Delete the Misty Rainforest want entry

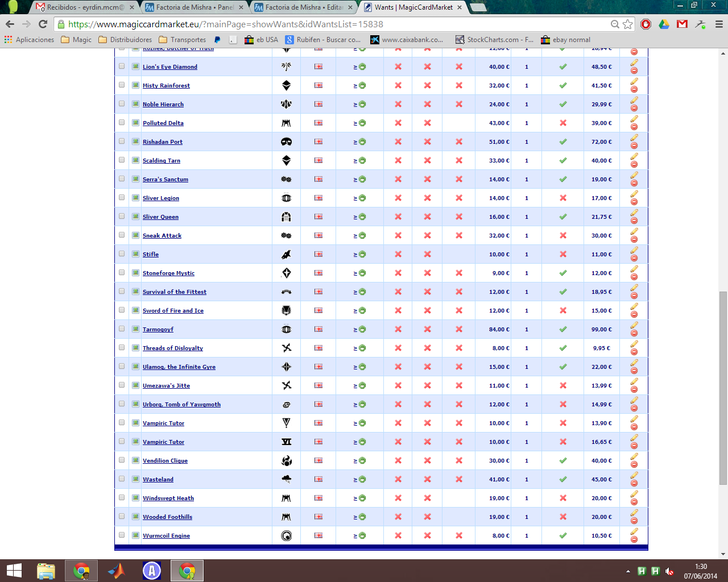pos(634,89)
